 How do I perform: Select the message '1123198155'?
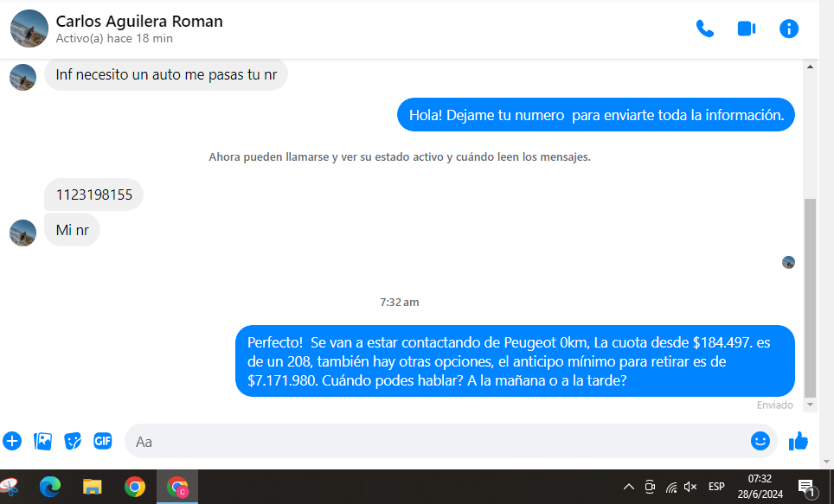click(93, 195)
